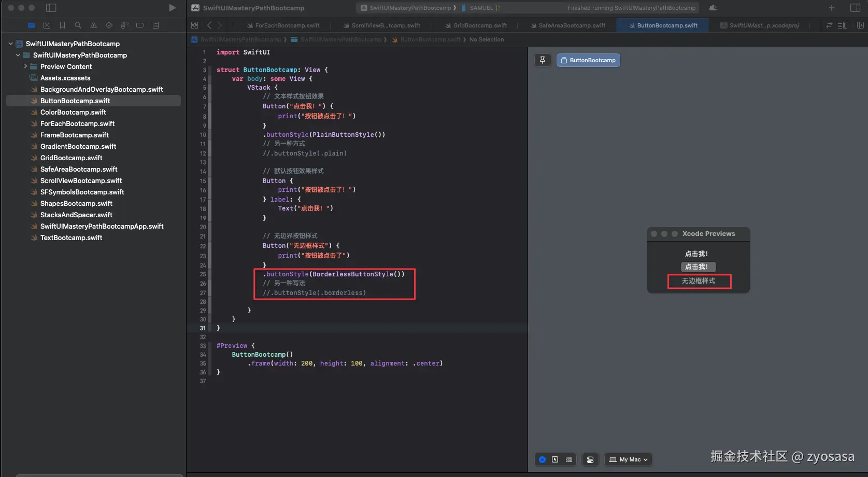The image size is (868, 477).
Task: Switch to the SafeAreaBootcamp.swift tab
Action: tap(571, 25)
